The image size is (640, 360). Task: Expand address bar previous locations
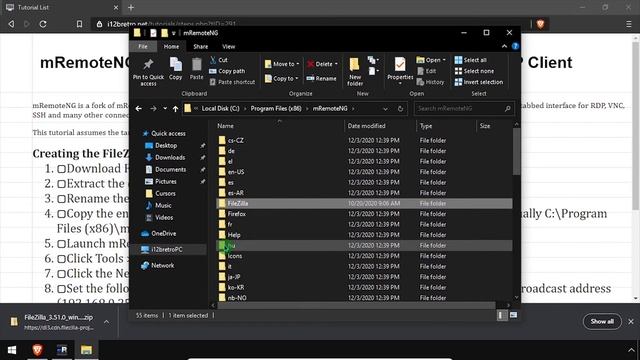tap(385, 109)
